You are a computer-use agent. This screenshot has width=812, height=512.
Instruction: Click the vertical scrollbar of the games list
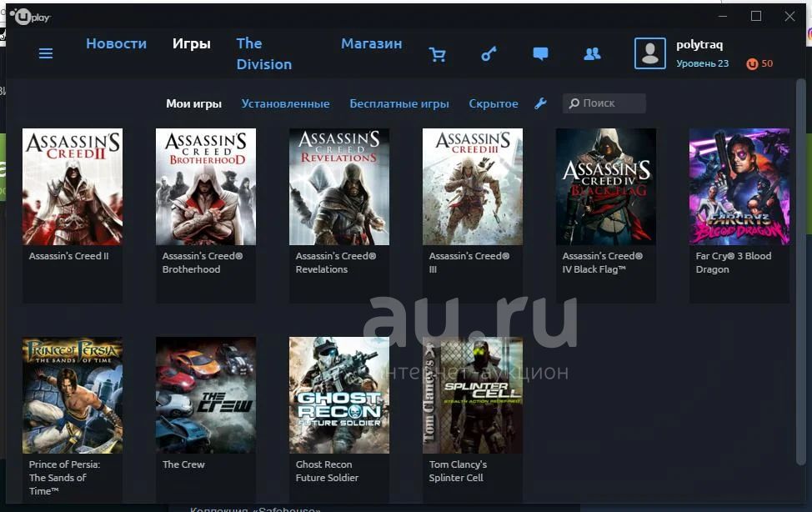click(x=800, y=271)
